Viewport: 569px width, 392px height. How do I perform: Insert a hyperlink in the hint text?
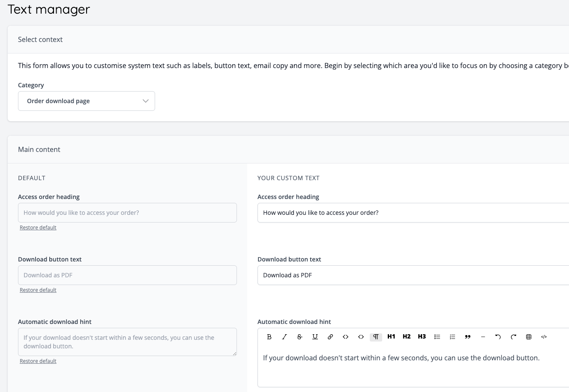[330, 337]
